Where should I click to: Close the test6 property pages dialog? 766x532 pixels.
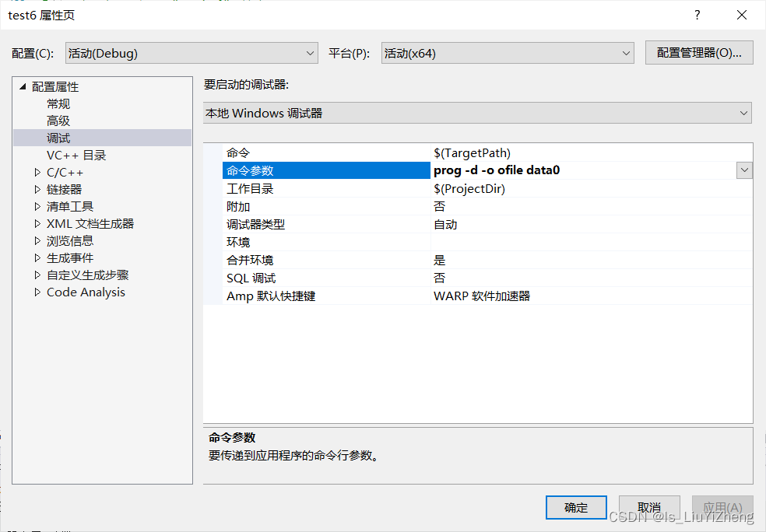tap(742, 15)
